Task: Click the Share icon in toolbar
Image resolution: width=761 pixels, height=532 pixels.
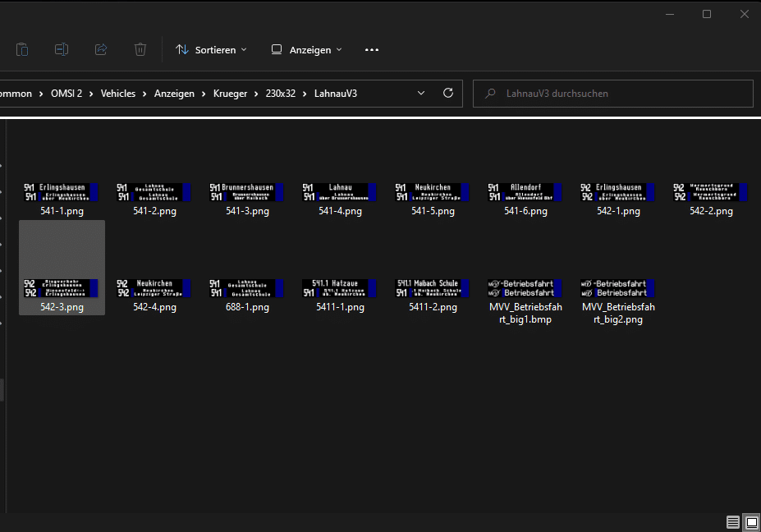Action: (101, 50)
